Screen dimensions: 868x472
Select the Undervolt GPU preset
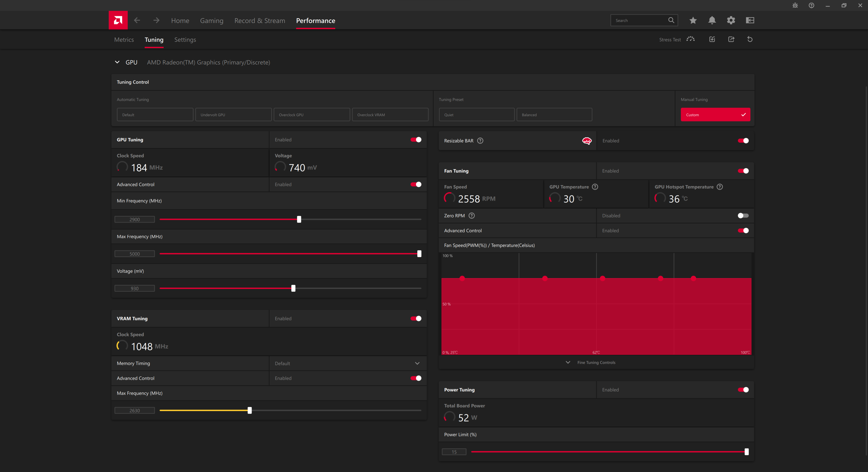pyautogui.click(x=233, y=115)
